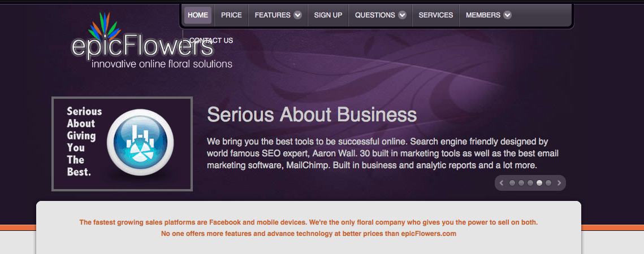Image resolution: width=644 pixels, height=254 pixels.
Task: Click the Serious About Business heading
Action: [312, 115]
